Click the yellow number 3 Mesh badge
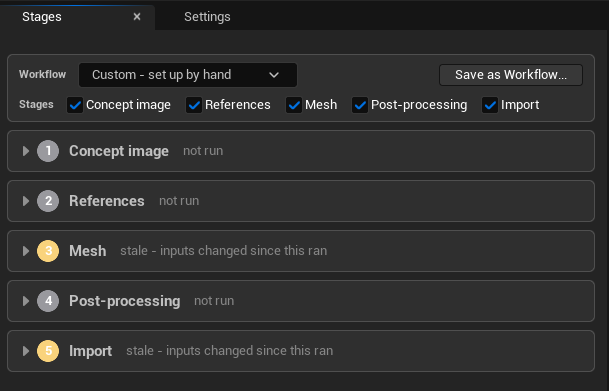The width and height of the screenshot is (609, 391). click(48, 251)
